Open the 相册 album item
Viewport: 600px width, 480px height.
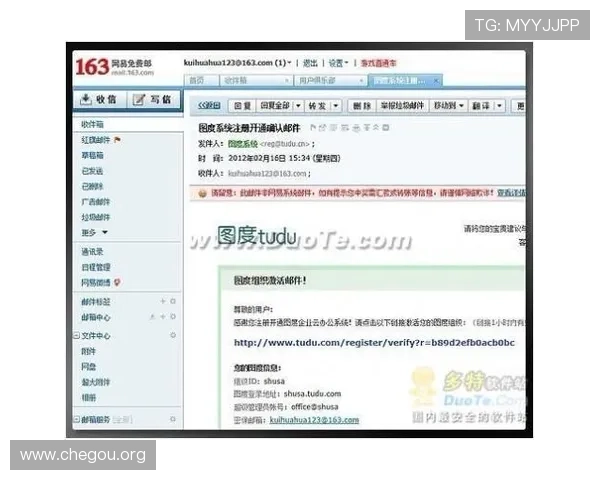[88, 398]
